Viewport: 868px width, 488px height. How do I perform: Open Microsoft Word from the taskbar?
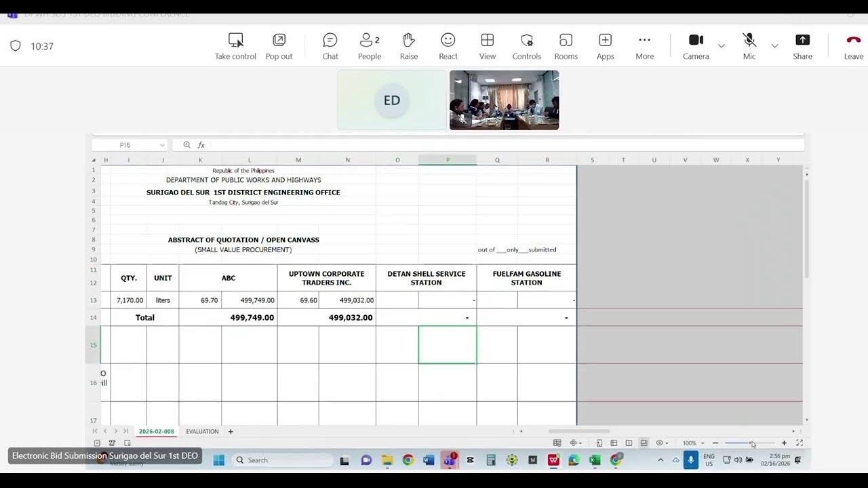[429, 460]
